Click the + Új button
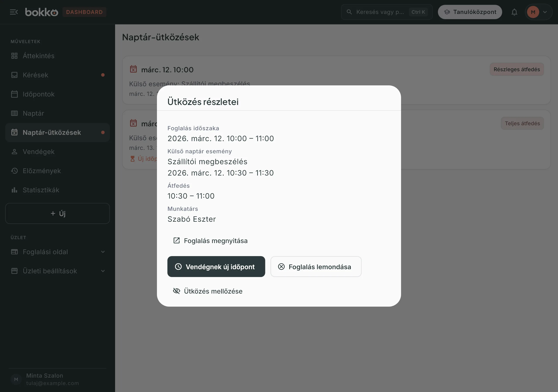This screenshot has height=392, width=558. (57, 213)
